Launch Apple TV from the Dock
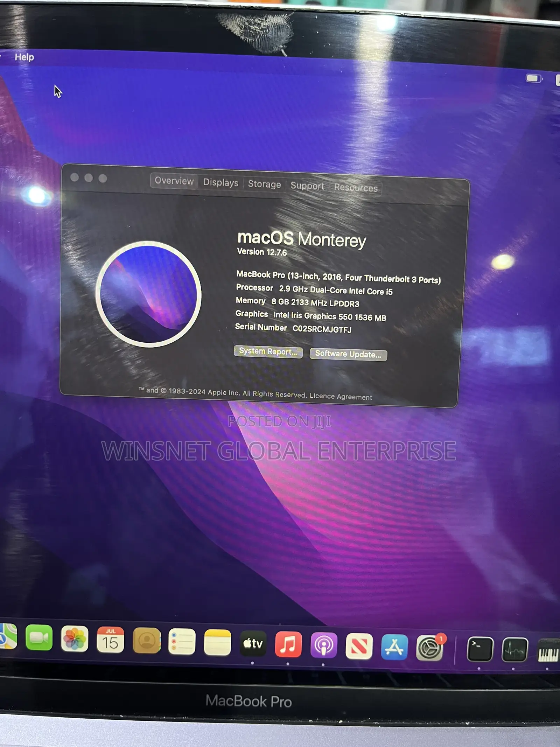Image resolution: width=560 pixels, height=747 pixels. pos(253,643)
